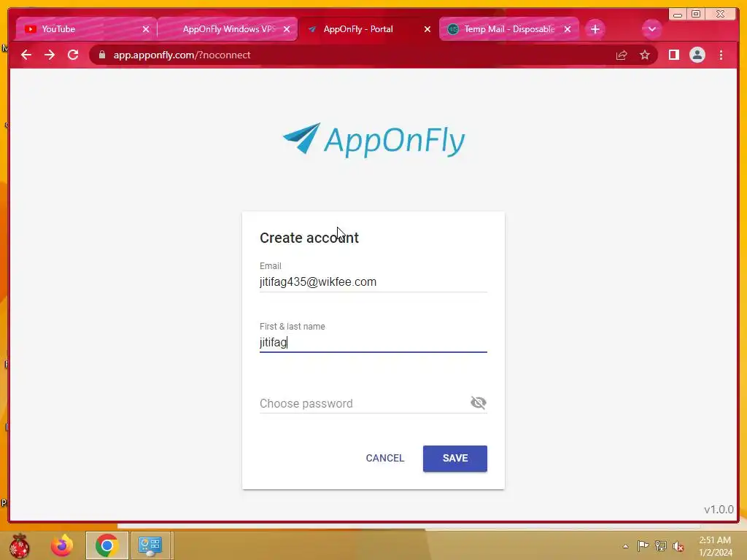Open the share page icon in address bar

point(622,55)
